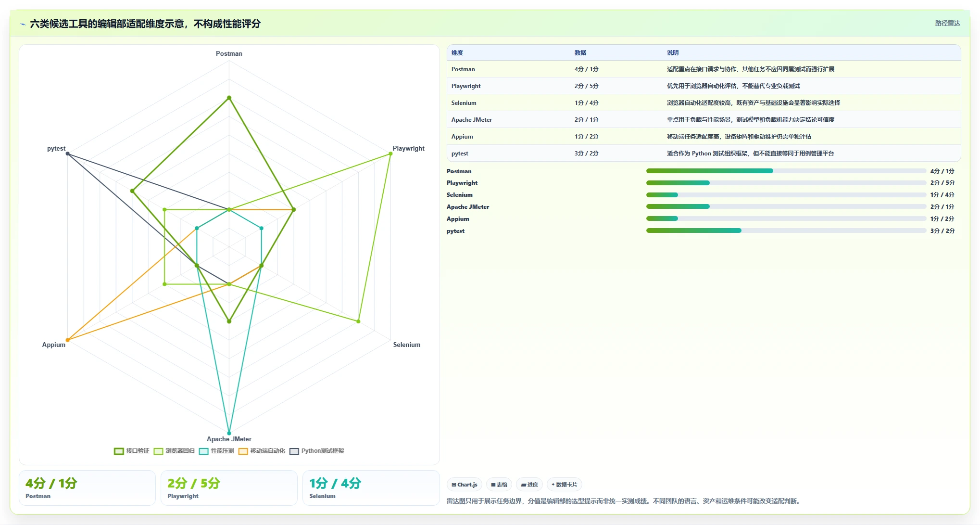Screen dimensions: 980x525
Task: Click the pytest axis label on the radar
Action: click(x=56, y=148)
